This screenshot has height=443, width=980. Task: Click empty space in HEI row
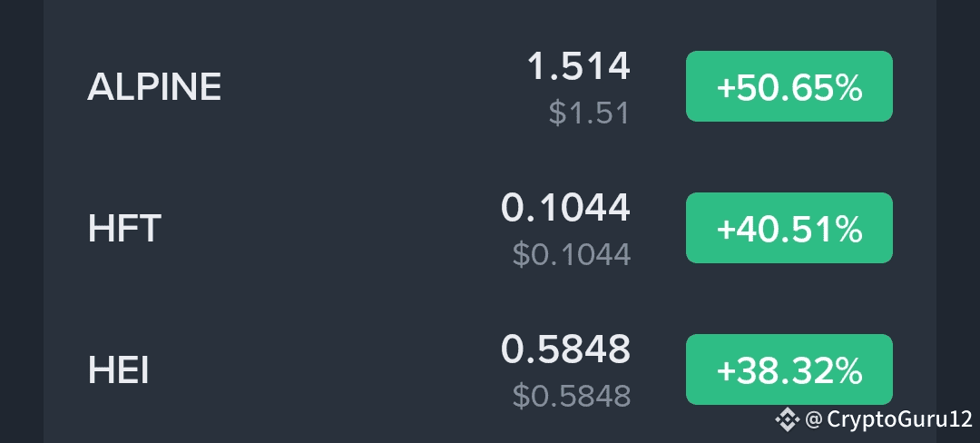click(x=325, y=369)
